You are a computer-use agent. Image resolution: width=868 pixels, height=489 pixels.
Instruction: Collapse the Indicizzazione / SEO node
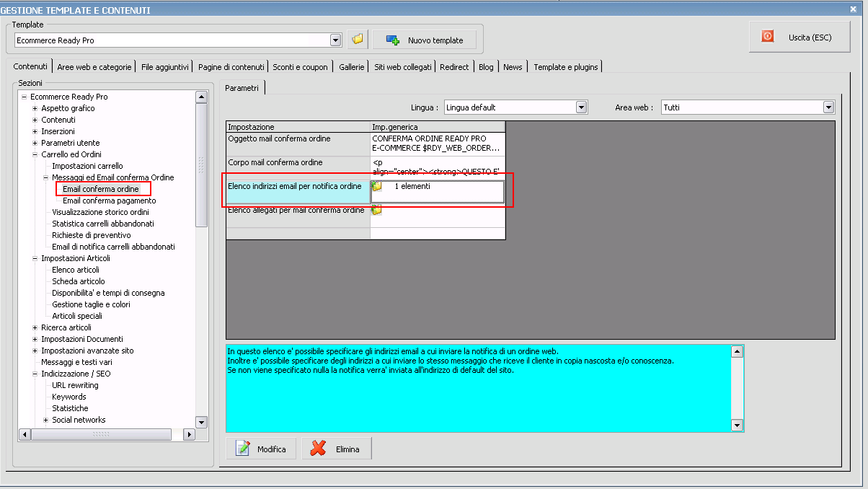tap(35, 374)
